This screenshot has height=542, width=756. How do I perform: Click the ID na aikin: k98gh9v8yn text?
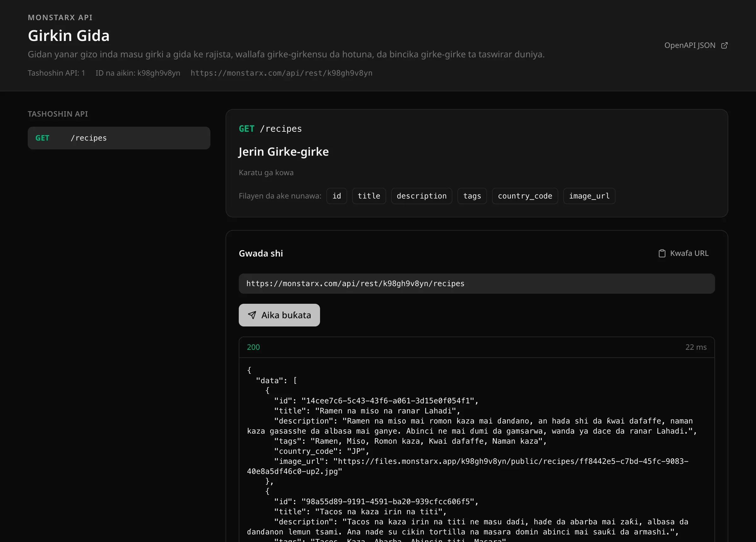138,73
